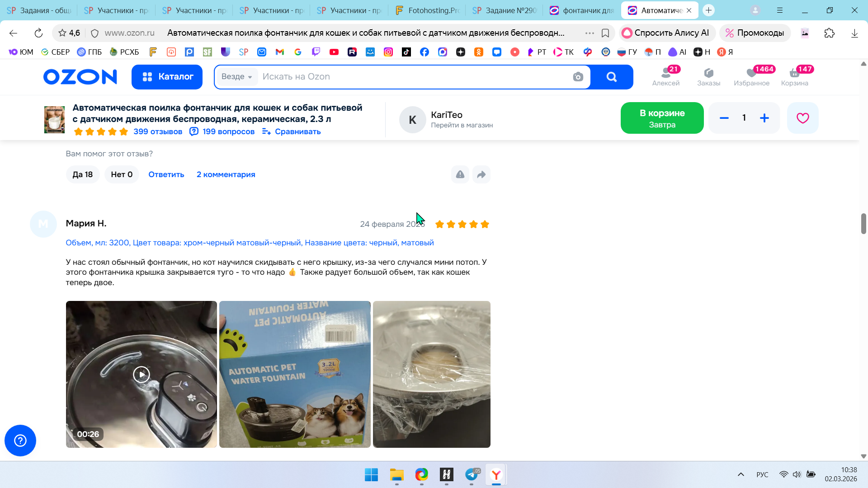Open Избранное favorites icon in header

tap(751, 76)
